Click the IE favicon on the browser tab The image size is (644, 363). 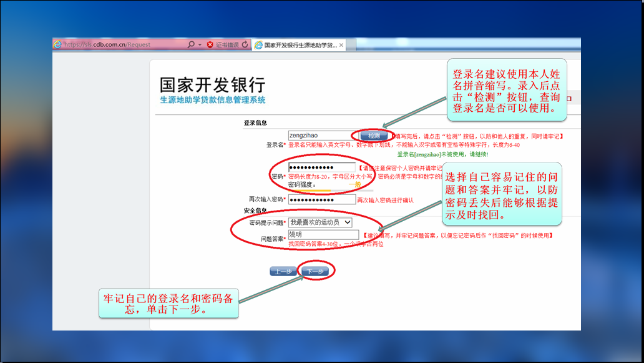(258, 45)
